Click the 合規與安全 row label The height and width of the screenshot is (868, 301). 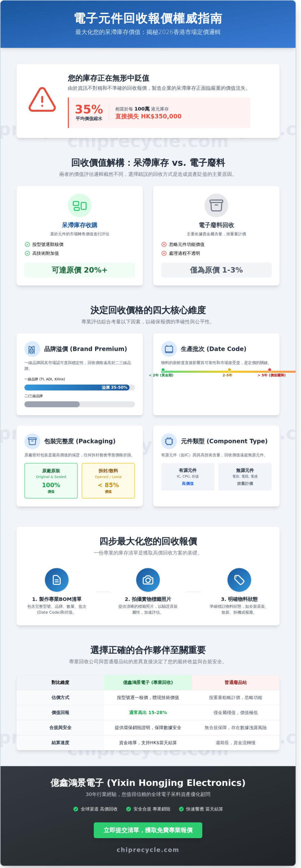click(x=60, y=728)
